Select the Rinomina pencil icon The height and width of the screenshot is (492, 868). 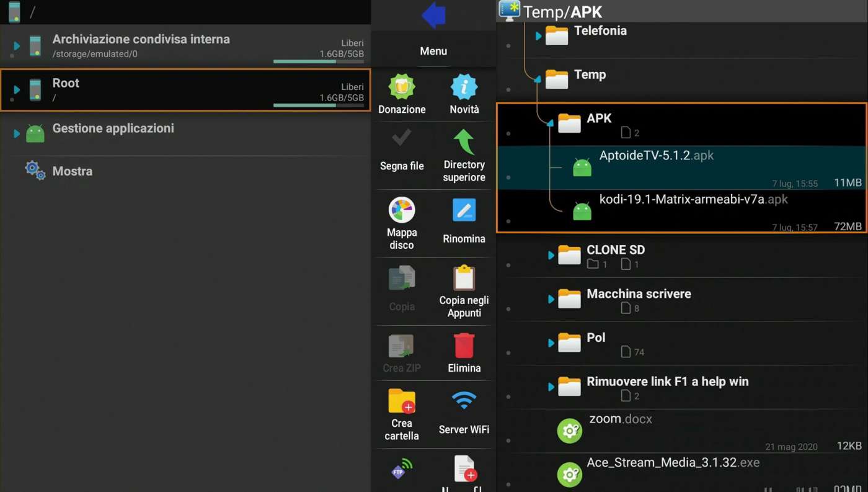[464, 210]
